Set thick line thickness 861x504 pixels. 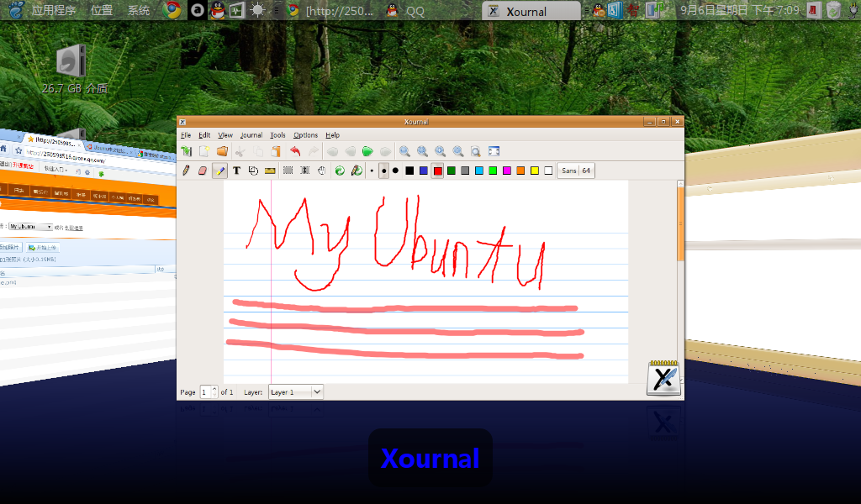tap(395, 171)
